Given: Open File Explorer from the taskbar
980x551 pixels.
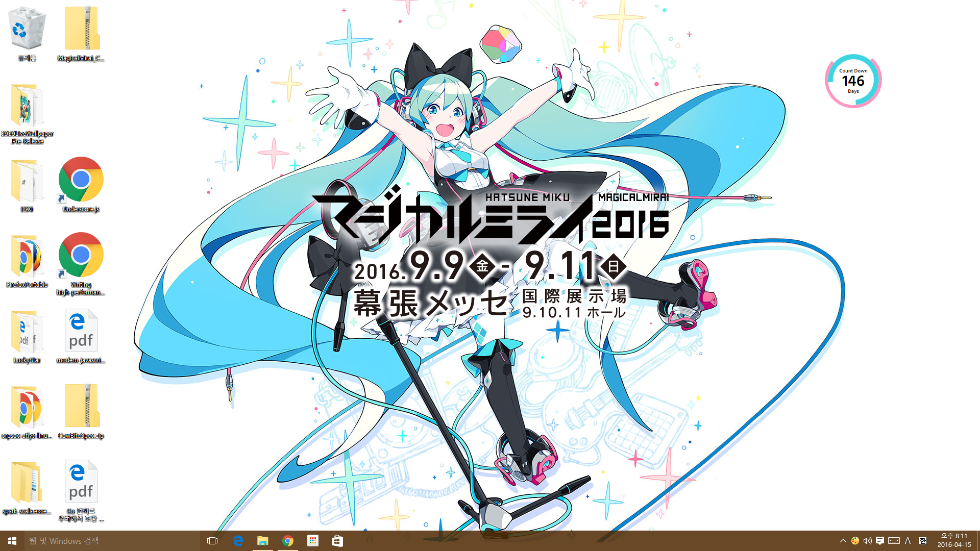Looking at the screenshot, I should (x=263, y=541).
